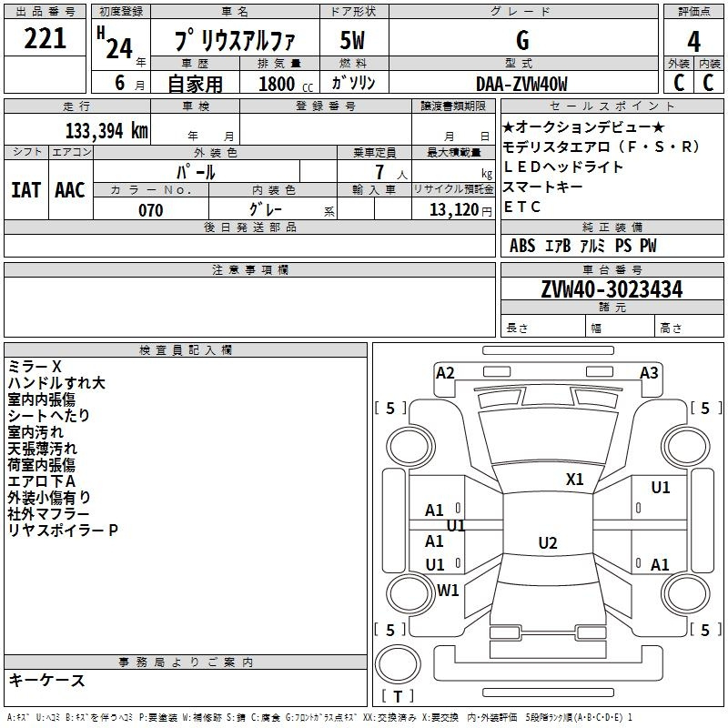The width and height of the screenshot is (728, 728).
Task: Select the inspector note "エアロ下A"
Action: (x=42, y=481)
